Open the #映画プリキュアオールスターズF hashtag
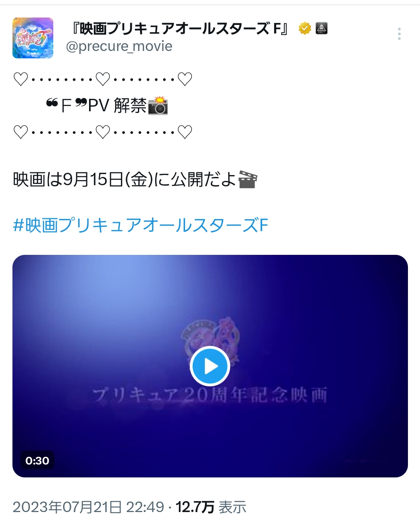The height and width of the screenshot is (528, 420). (x=141, y=225)
